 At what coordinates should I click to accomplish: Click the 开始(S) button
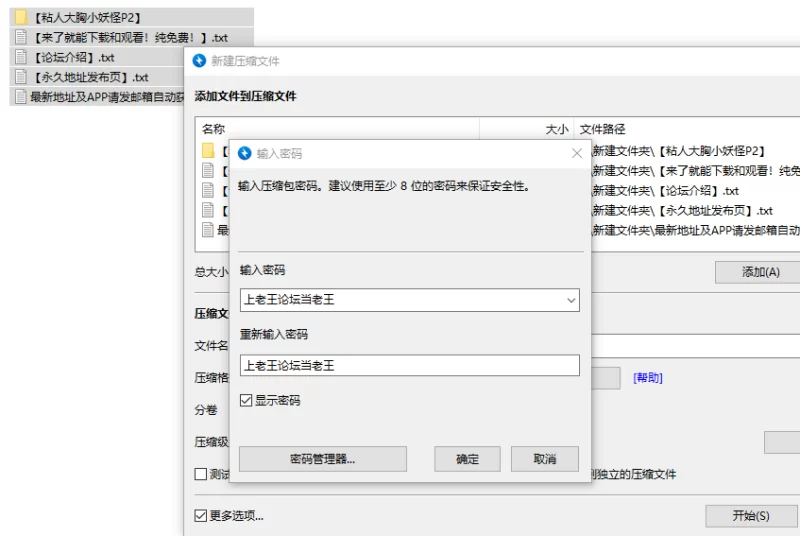pos(751,516)
